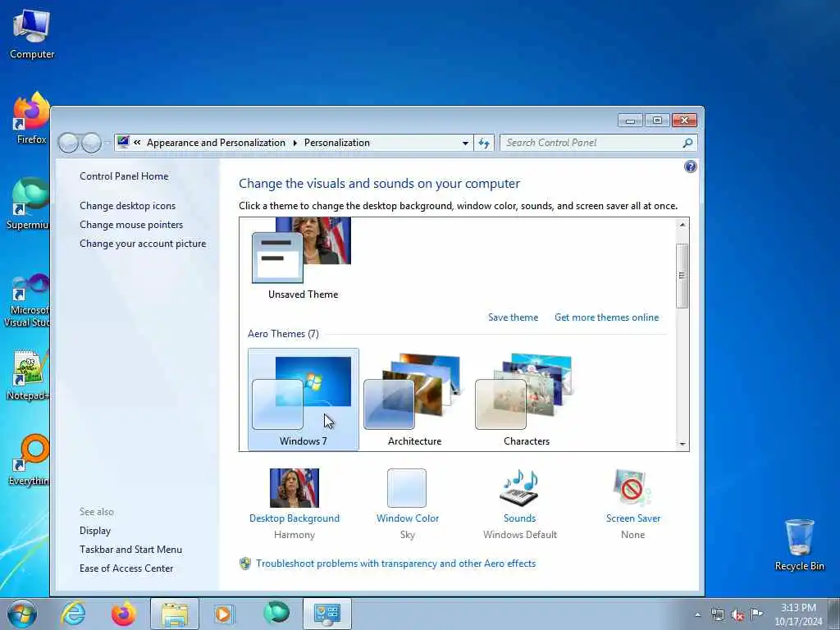The height and width of the screenshot is (630, 840).
Task: Open the Notepad++ desktop shortcut
Action: (28, 375)
